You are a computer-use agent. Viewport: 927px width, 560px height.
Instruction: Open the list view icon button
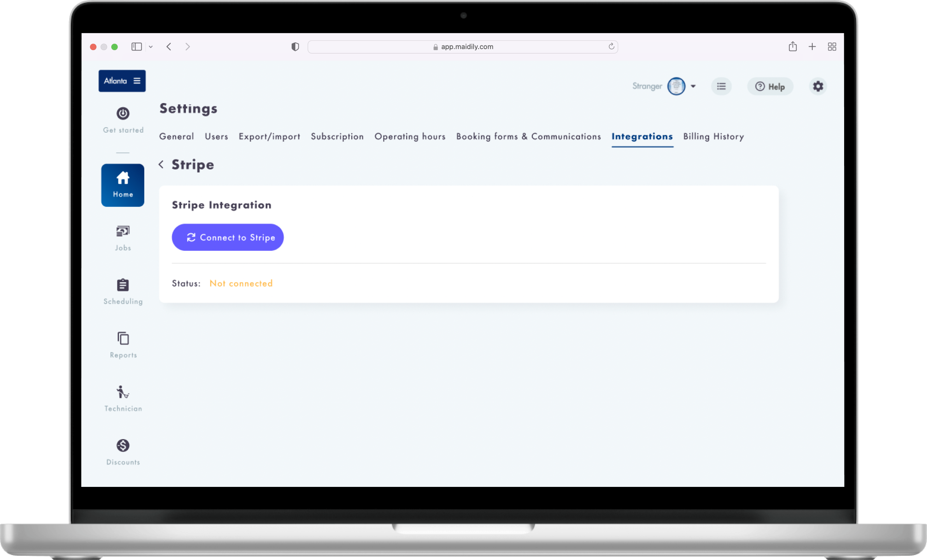coord(721,86)
